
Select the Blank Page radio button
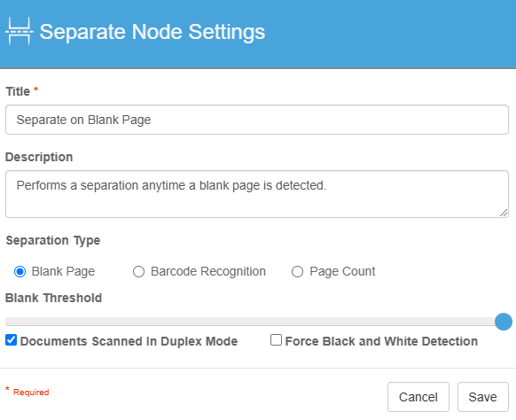[x=20, y=272]
